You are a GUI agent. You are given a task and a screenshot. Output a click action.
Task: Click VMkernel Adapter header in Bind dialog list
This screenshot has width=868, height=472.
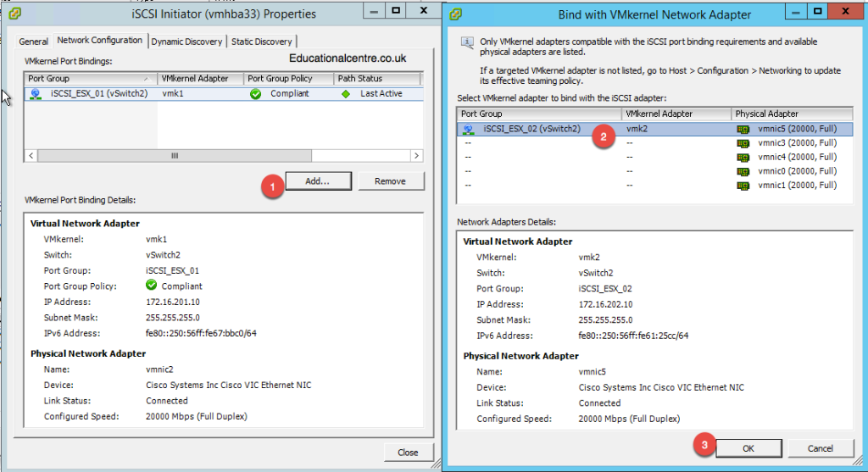point(676,114)
